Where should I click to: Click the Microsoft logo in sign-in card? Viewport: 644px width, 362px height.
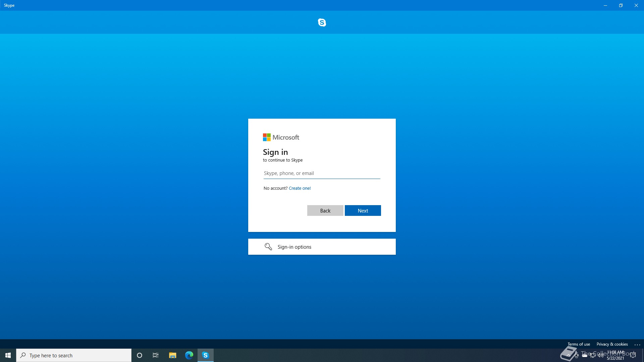point(281,137)
